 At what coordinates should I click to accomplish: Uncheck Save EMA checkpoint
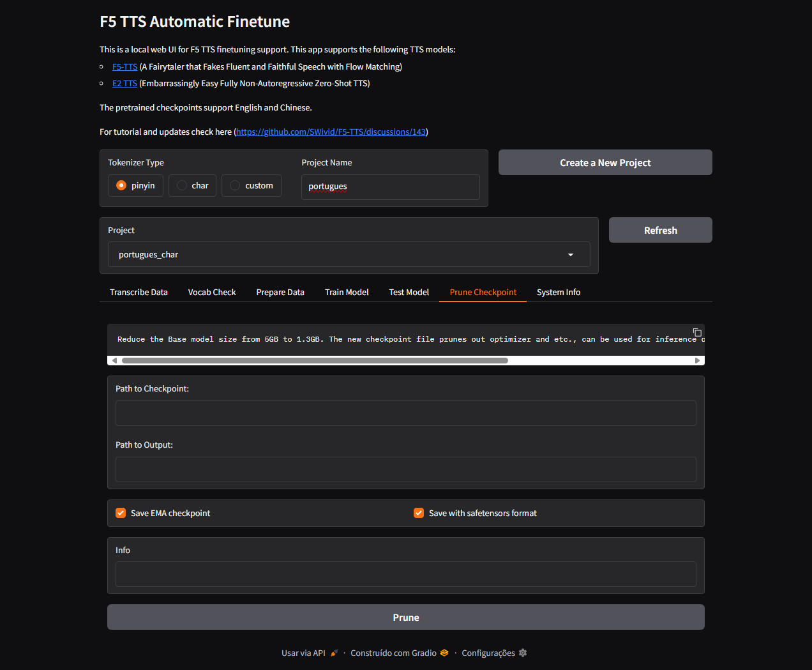pyautogui.click(x=121, y=513)
